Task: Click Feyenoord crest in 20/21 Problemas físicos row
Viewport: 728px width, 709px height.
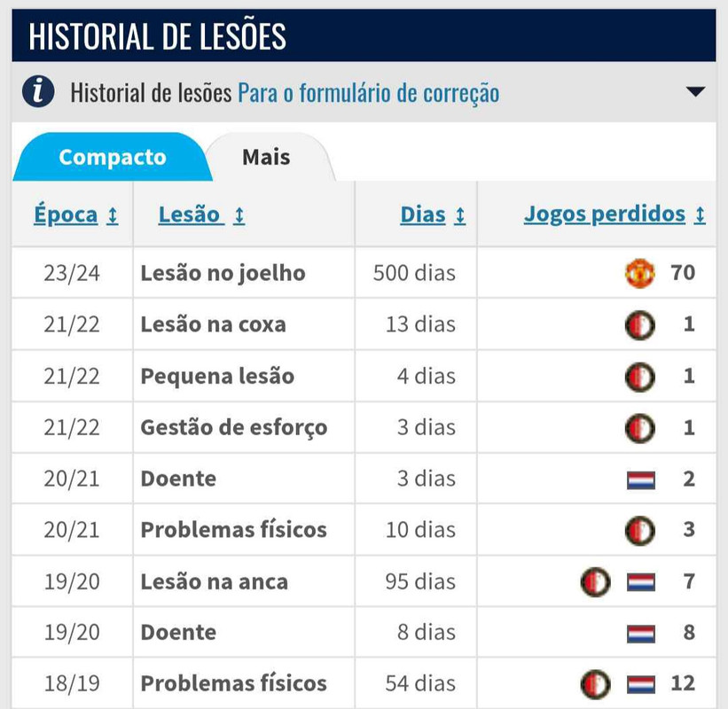Action: point(640,530)
